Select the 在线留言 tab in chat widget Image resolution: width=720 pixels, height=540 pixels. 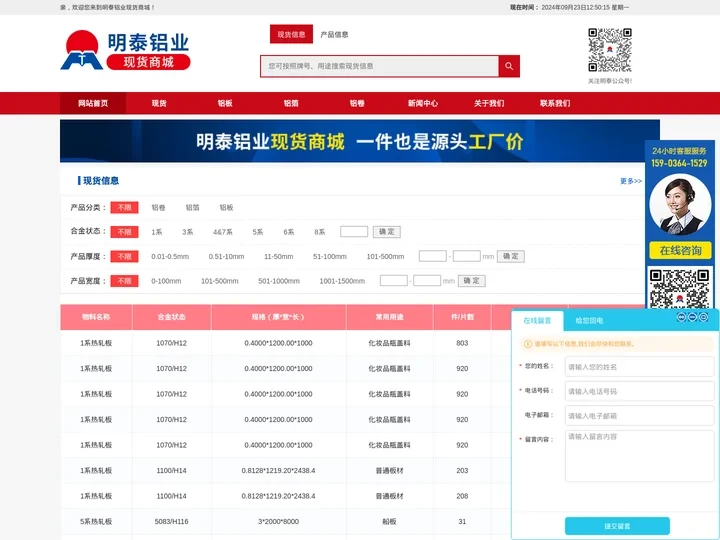pyautogui.click(x=537, y=321)
